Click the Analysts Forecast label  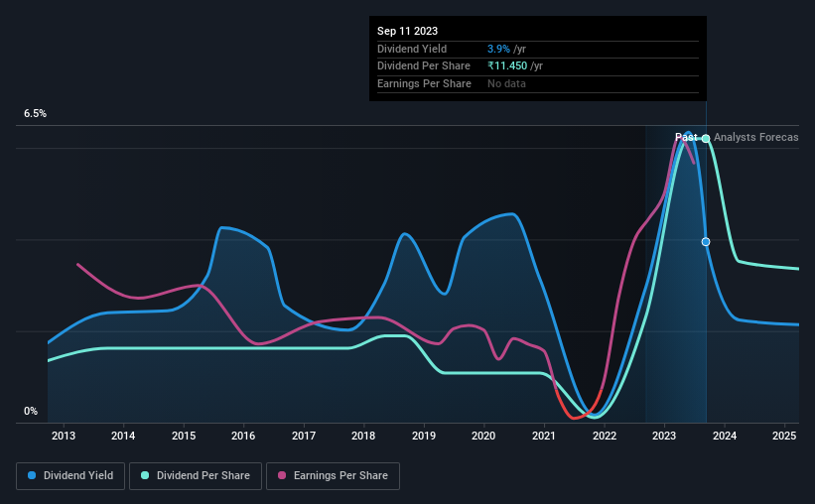coord(756,137)
